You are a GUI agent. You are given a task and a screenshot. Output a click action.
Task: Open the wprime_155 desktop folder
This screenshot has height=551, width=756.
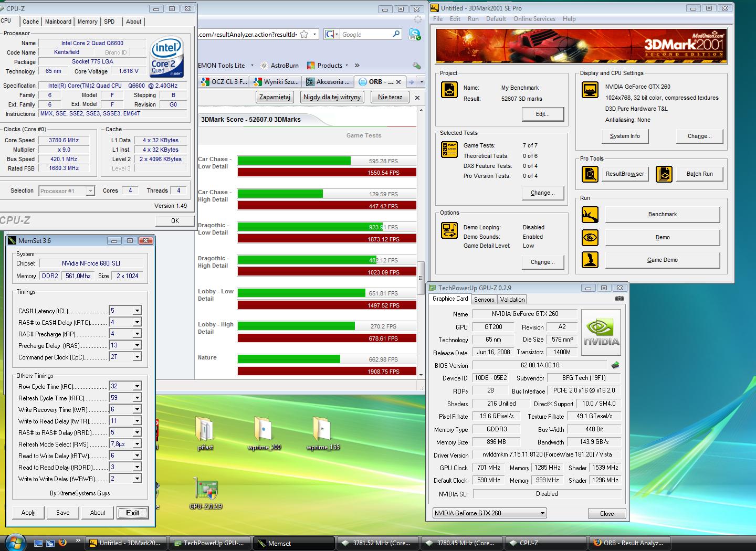pos(323,433)
